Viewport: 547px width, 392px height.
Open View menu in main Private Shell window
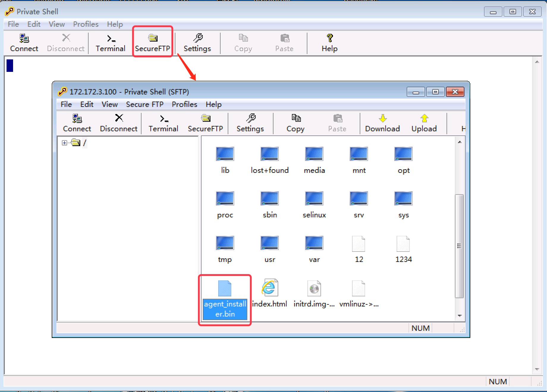[57, 24]
